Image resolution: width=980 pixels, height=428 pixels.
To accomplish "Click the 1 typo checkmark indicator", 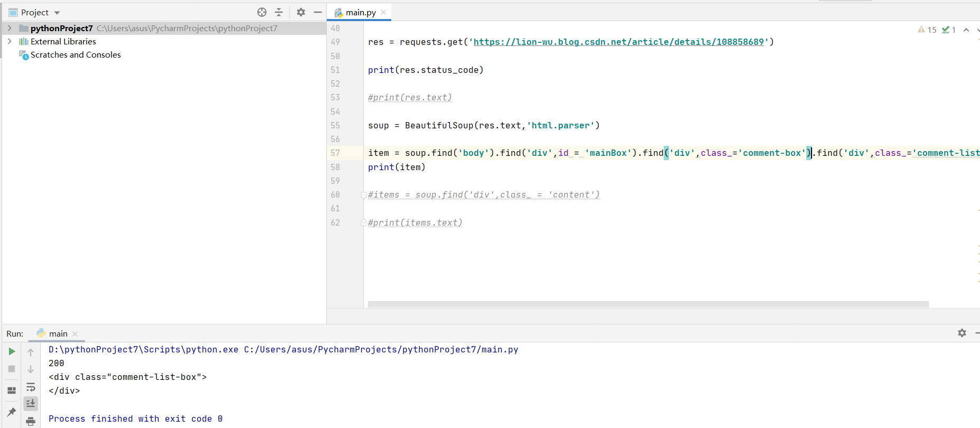I will coord(949,30).
